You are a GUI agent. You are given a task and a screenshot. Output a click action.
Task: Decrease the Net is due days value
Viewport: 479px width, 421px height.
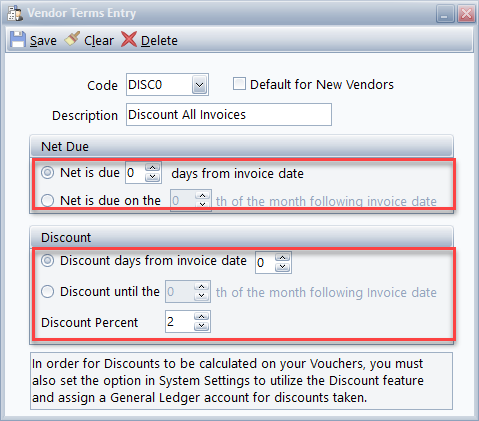(x=153, y=177)
